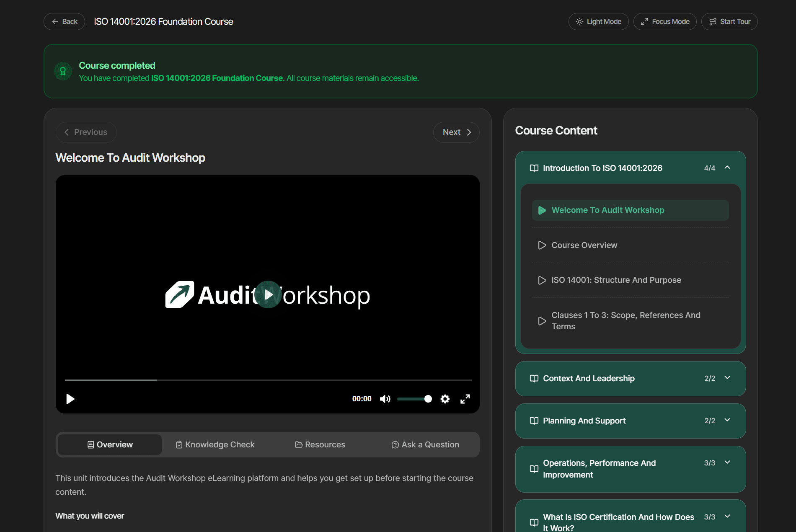
Task: Expand Operations, Performance And Improvement chevron
Action: click(727, 462)
